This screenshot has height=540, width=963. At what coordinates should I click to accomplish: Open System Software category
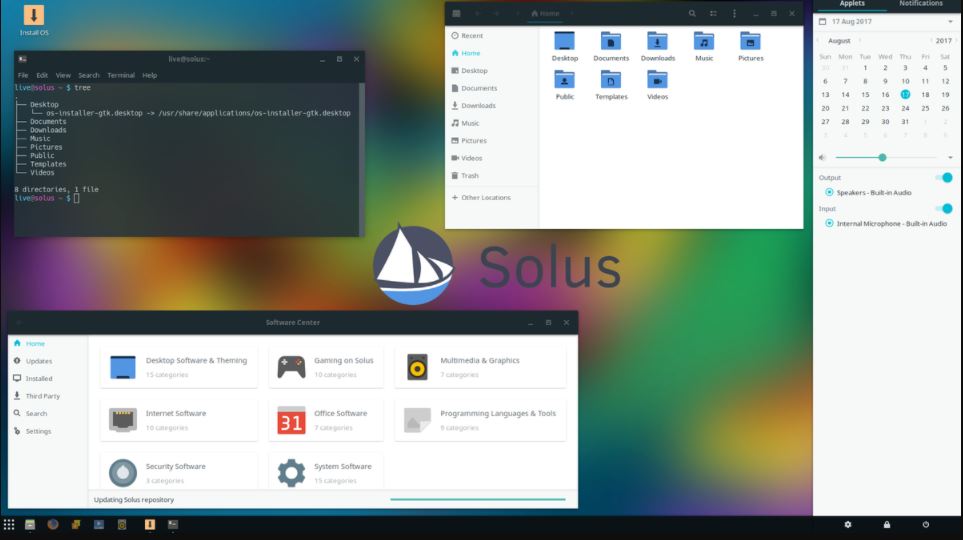[x=326, y=472]
